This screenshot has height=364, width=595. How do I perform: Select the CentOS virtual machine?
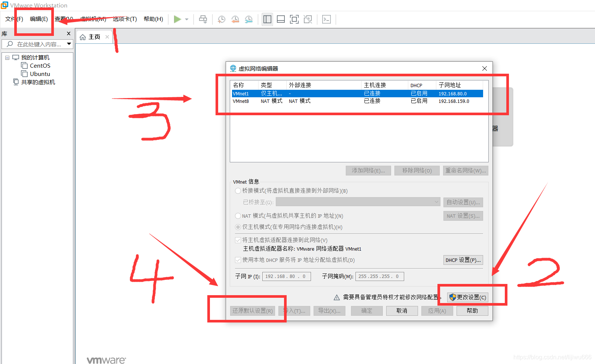tap(40, 66)
